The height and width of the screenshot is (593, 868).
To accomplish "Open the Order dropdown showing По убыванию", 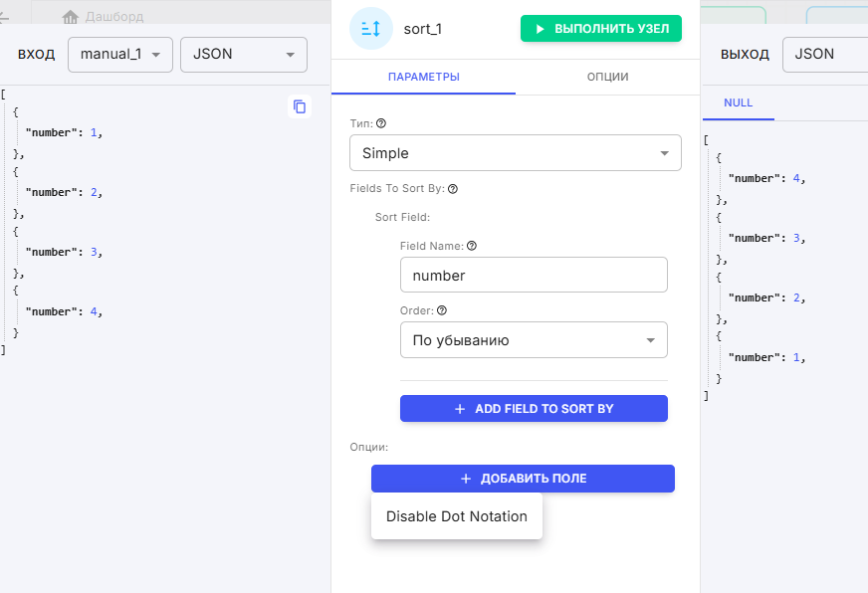I will coord(533,340).
